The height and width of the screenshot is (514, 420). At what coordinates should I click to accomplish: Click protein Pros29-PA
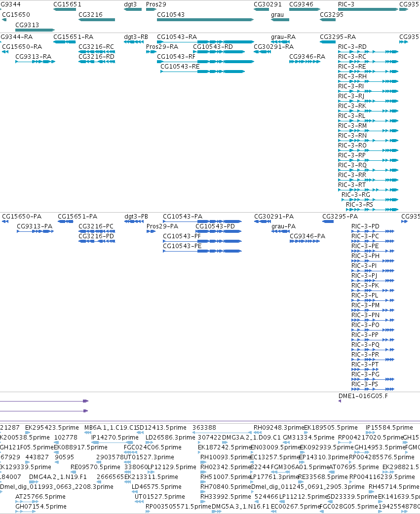tap(162, 226)
